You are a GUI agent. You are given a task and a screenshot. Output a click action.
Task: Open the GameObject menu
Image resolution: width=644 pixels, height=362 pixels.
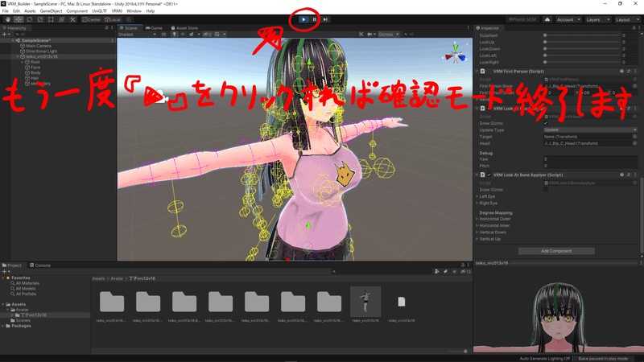51,11
